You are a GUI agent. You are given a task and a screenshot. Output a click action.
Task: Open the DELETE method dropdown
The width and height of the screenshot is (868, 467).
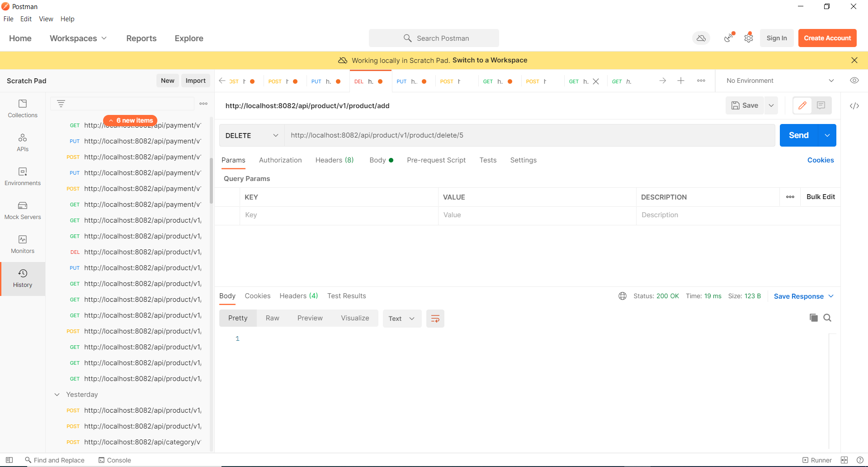[x=252, y=135]
